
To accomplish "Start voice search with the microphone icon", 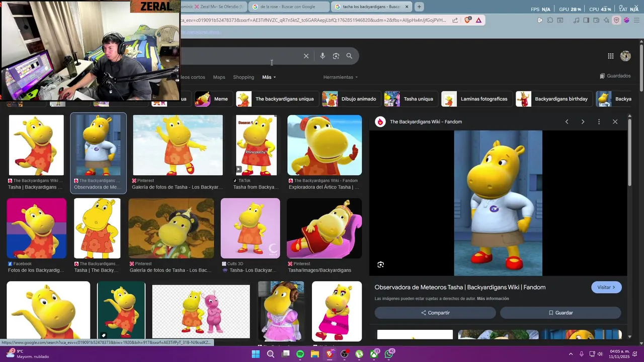I will pos(323,56).
